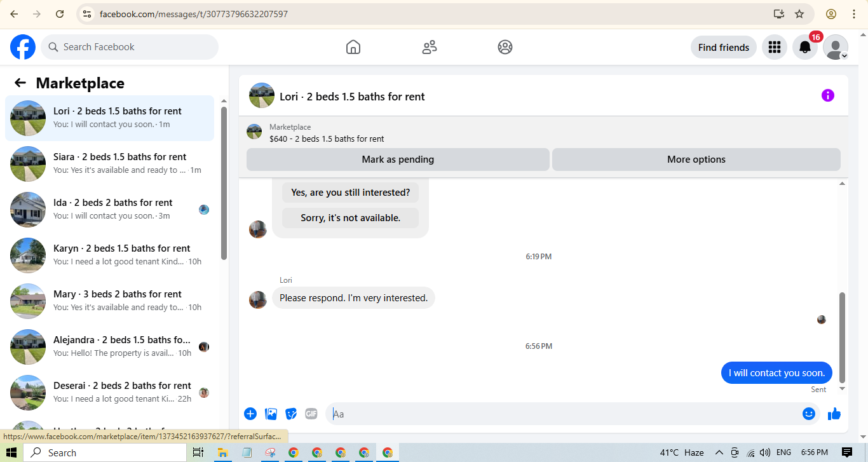
Task: Go back using the Marketplace arrow
Action: pos(20,83)
